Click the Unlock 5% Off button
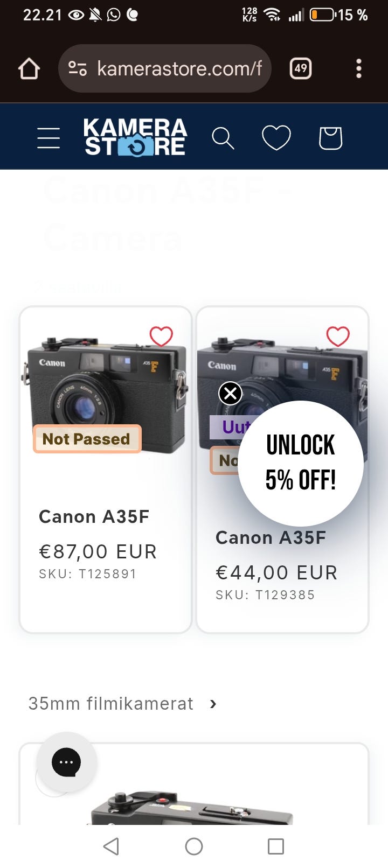Image resolution: width=388 pixels, height=868 pixels. [301, 463]
